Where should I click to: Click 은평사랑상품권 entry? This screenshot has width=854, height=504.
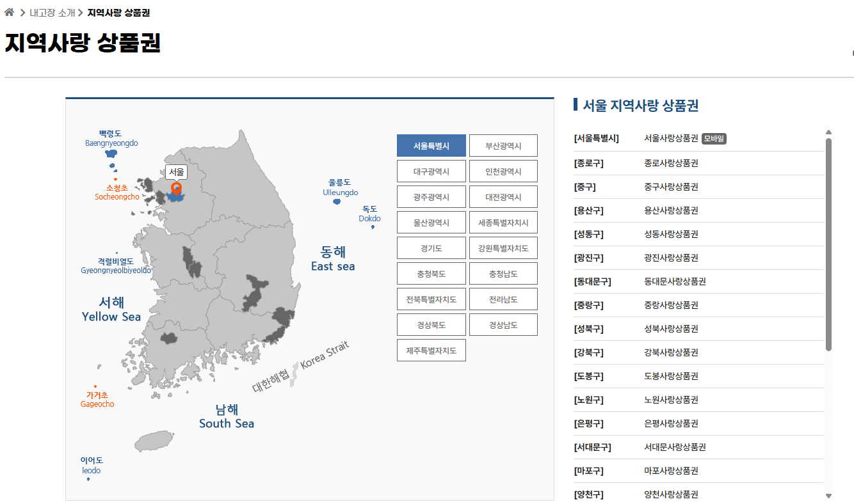(671, 423)
